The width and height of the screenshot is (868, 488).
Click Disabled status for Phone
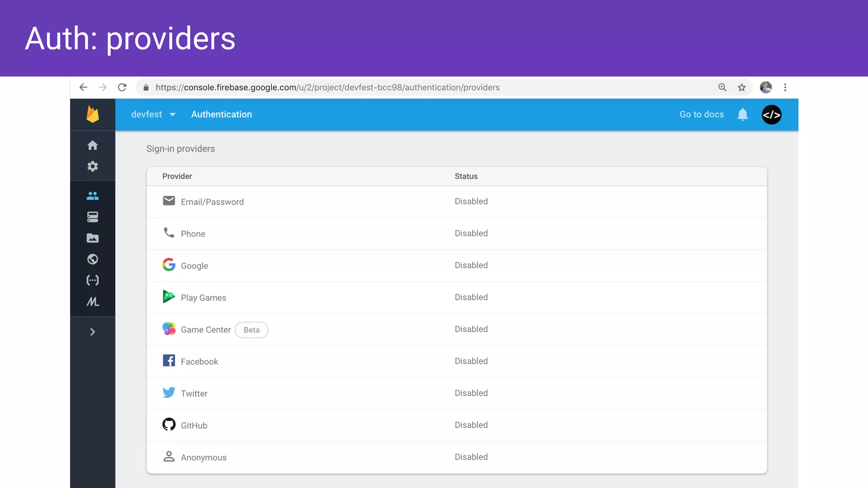(x=471, y=233)
